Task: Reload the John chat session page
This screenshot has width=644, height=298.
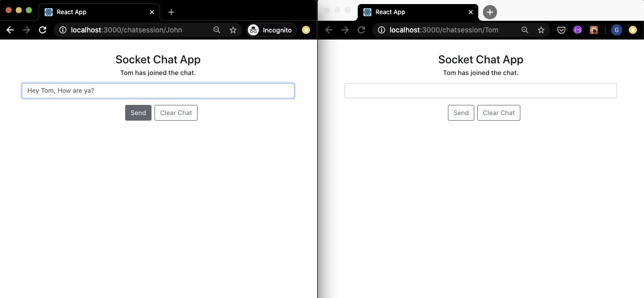Action: pos(43,30)
